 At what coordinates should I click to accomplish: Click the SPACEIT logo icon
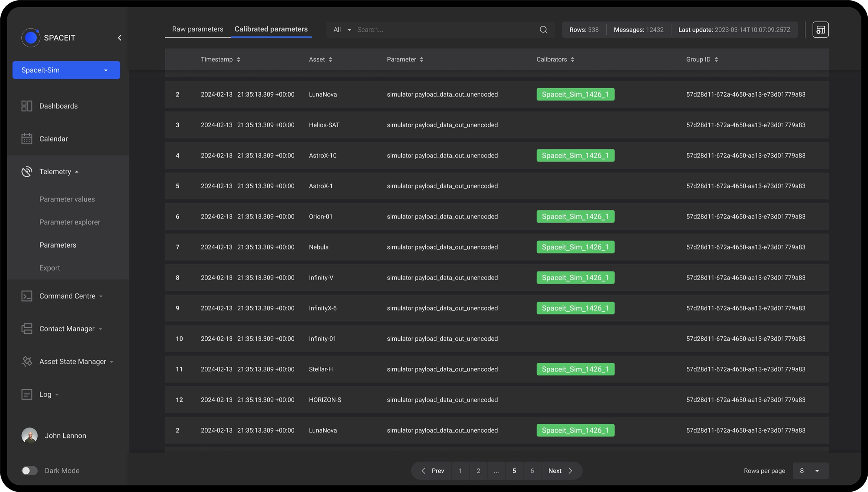(31, 38)
